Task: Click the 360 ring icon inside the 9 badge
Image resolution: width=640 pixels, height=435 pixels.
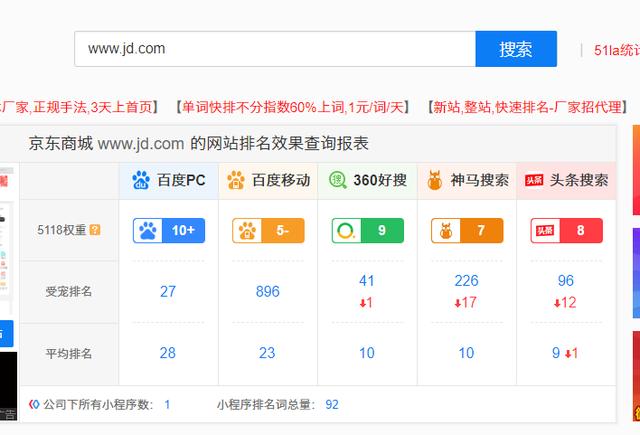Action: point(346,231)
